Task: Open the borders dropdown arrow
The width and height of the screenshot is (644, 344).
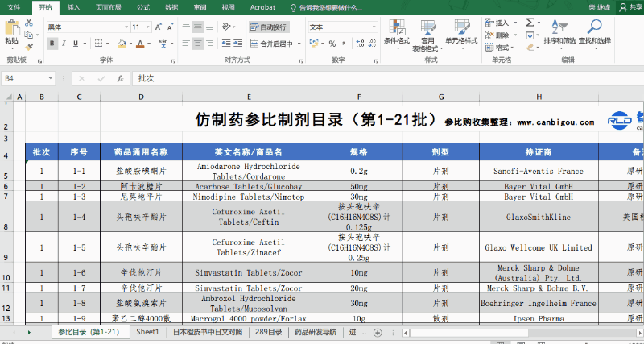Action: (x=108, y=44)
